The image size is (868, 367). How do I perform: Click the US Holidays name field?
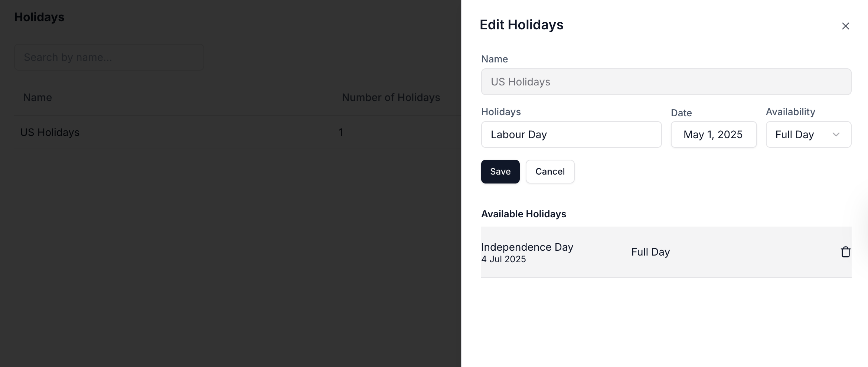[x=666, y=82]
